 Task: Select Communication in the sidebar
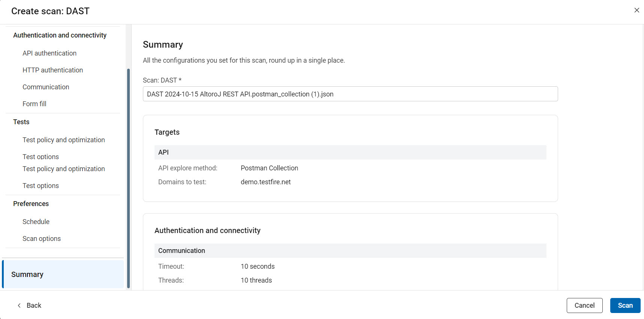pyautogui.click(x=46, y=87)
